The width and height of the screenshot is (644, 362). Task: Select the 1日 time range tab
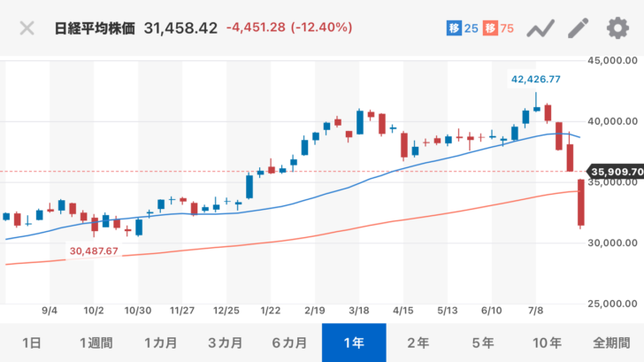[31, 343]
